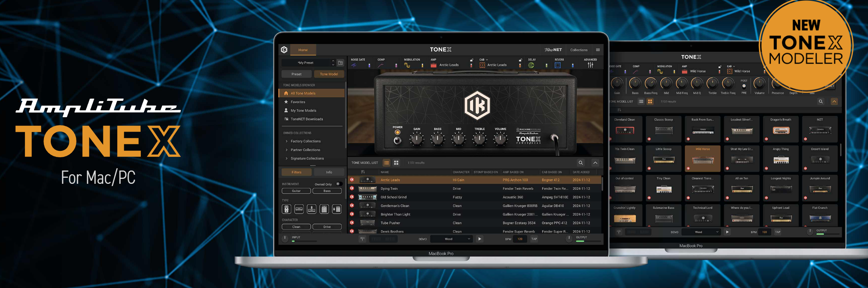Filter instruments by Bass
This screenshot has height=288, width=868.
(x=327, y=191)
